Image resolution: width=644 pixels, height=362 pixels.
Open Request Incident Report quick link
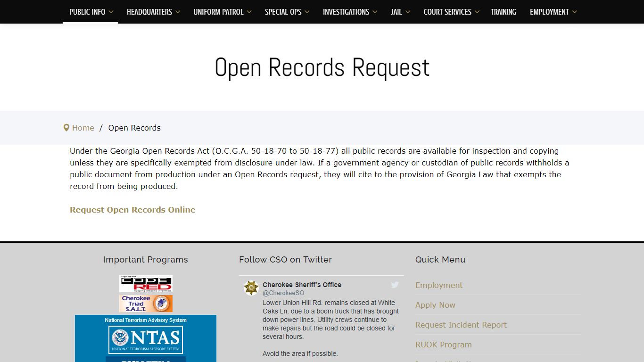coord(461,325)
